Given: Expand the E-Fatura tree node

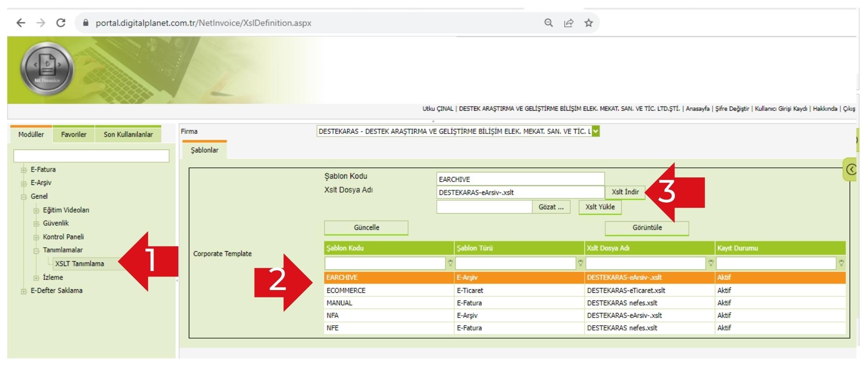Looking at the screenshot, I should coord(24,170).
